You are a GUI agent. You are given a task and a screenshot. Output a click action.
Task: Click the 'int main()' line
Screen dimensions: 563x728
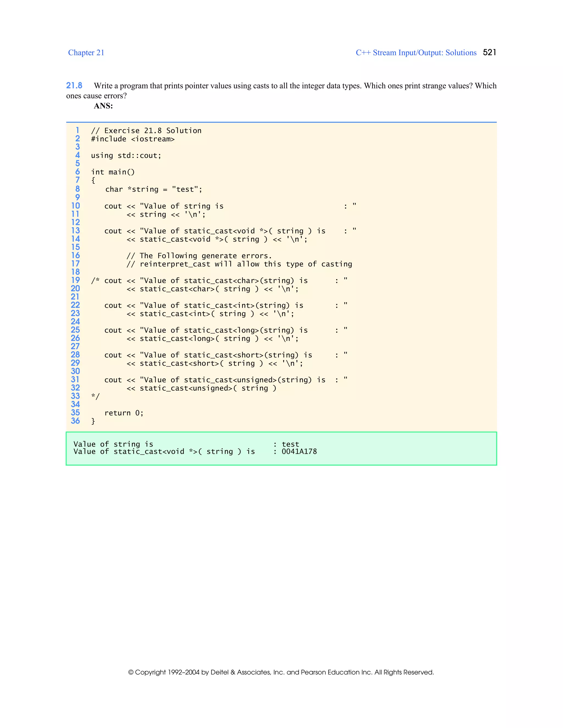pos(113,172)
